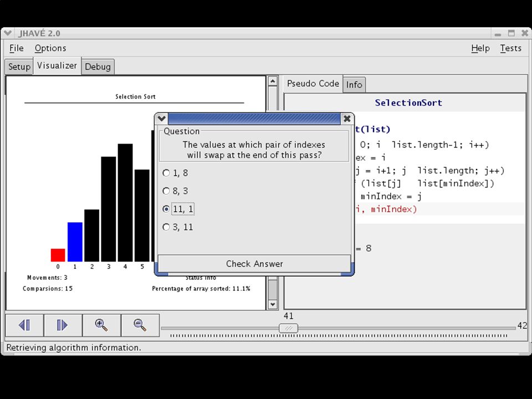Step backward in the visualization
532x399 pixels.
click(x=24, y=325)
